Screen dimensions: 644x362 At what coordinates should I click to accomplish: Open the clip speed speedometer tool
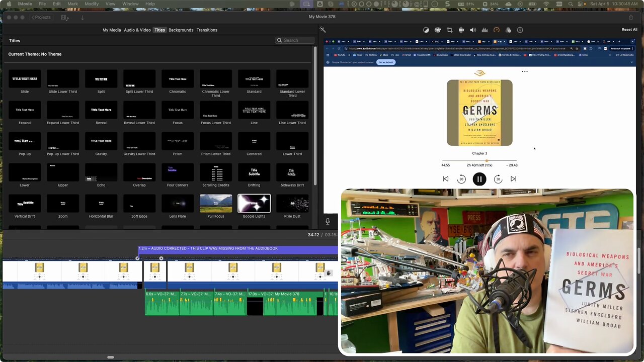coord(497,30)
